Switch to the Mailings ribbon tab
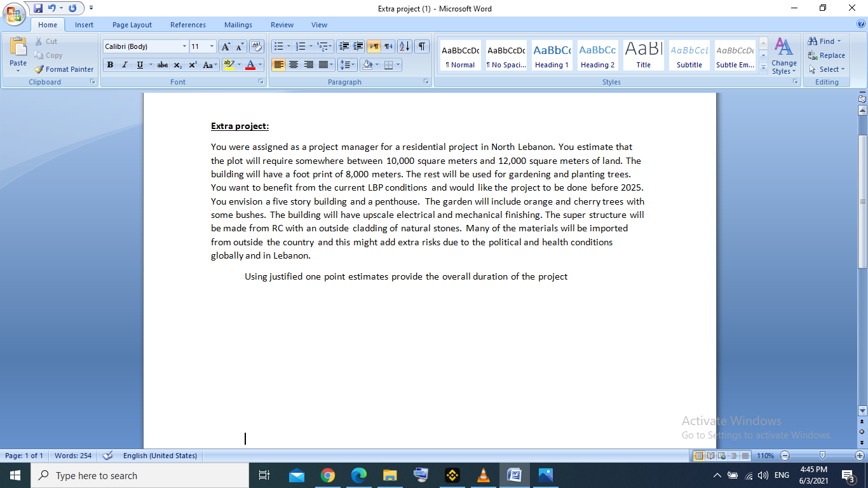This screenshot has height=488, width=868. click(238, 24)
